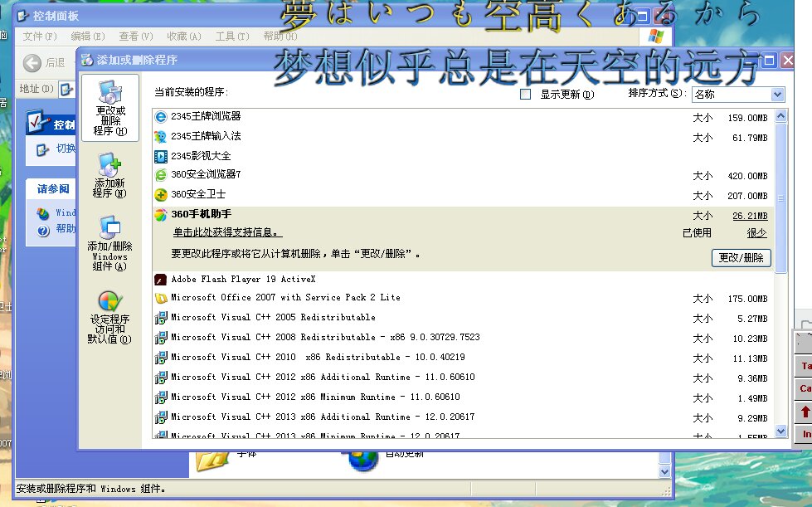Click the Add or Remove Programs title bar icon
Viewport: 812px width, 507px height.
[x=87, y=60]
